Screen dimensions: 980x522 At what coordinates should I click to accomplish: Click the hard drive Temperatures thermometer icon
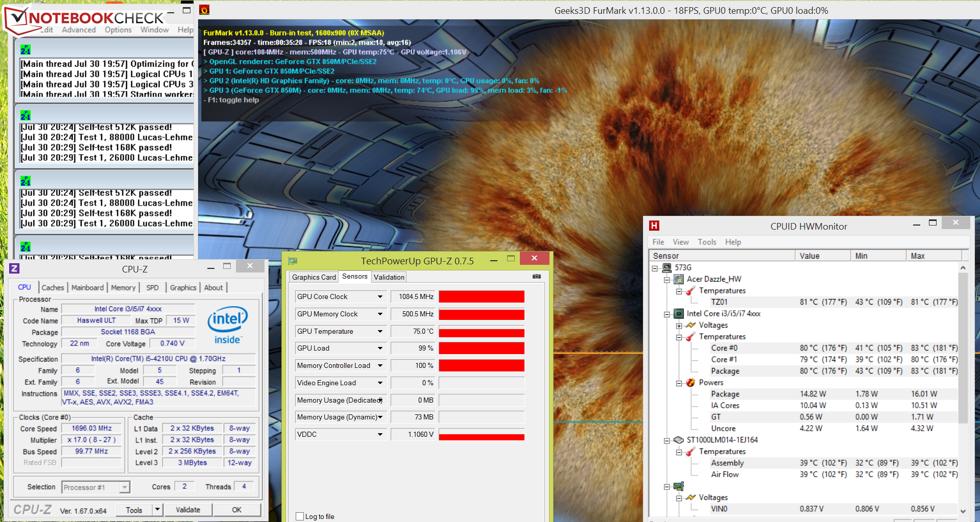(x=690, y=452)
